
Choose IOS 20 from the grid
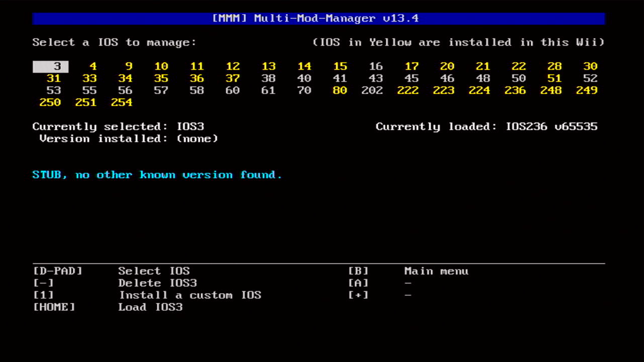point(447,66)
